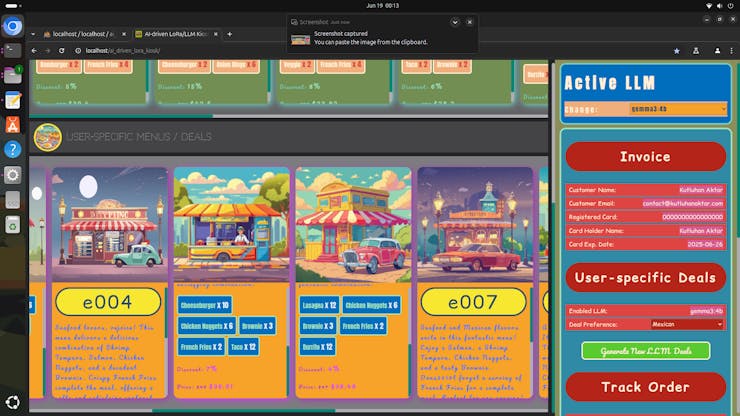The height and width of the screenshot is (416, 740).
Task: Click the Show Applications icon at dock bottom
Action: (x=13, y=401)
